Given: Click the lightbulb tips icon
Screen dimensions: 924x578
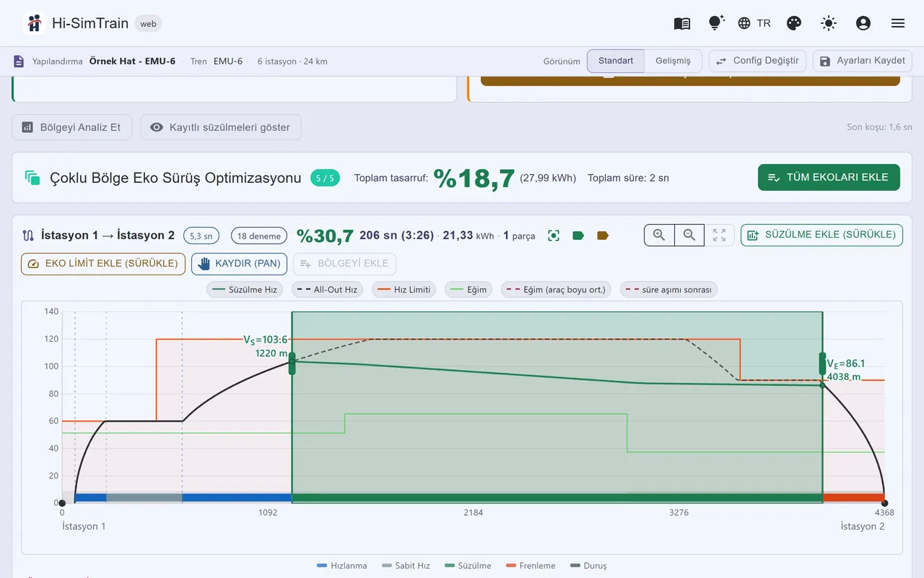Looking at the screenshot, I should tap(715, 23).
